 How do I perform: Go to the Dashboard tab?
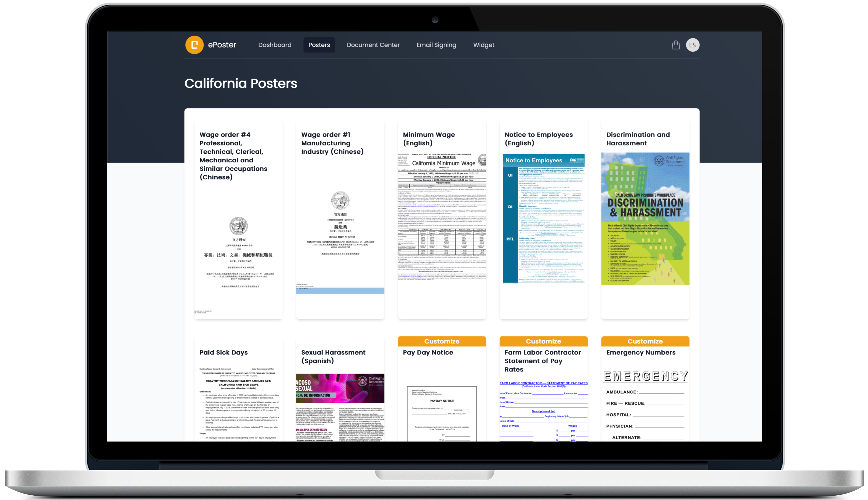click(275, 45)
